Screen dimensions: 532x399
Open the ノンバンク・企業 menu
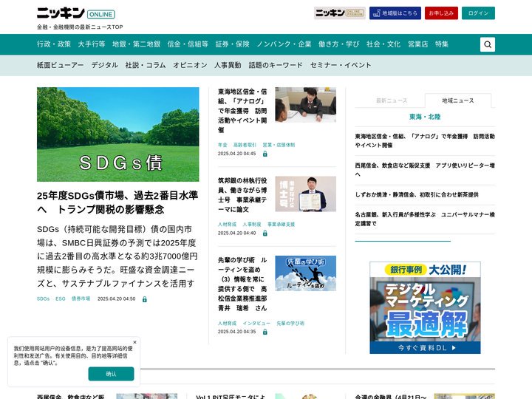pos(284,44)
